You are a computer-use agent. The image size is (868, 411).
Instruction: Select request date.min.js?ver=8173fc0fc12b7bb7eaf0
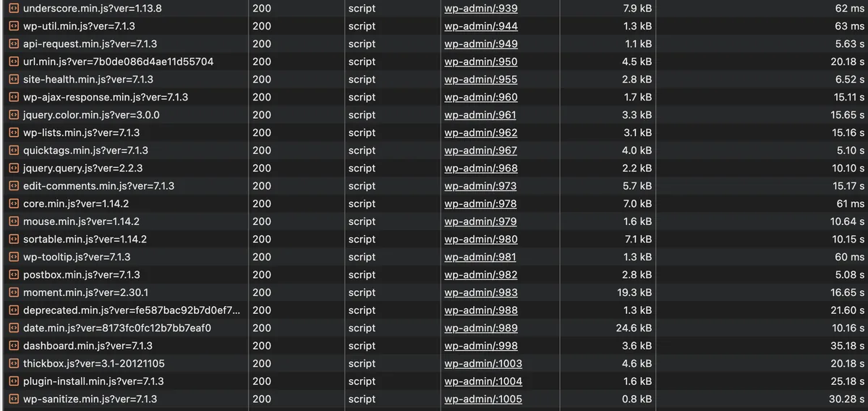pos(117,329)
